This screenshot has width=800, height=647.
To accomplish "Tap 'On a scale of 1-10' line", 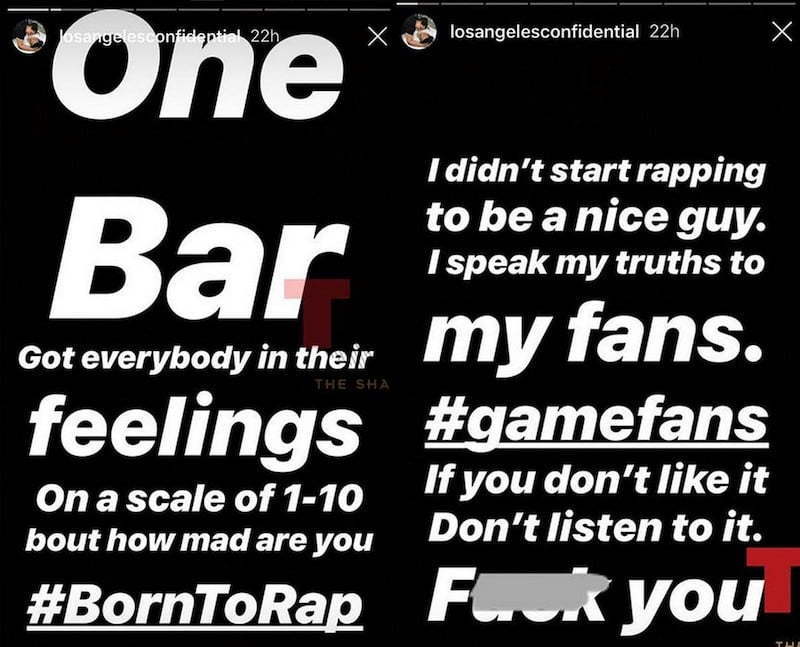I will 199,499.
